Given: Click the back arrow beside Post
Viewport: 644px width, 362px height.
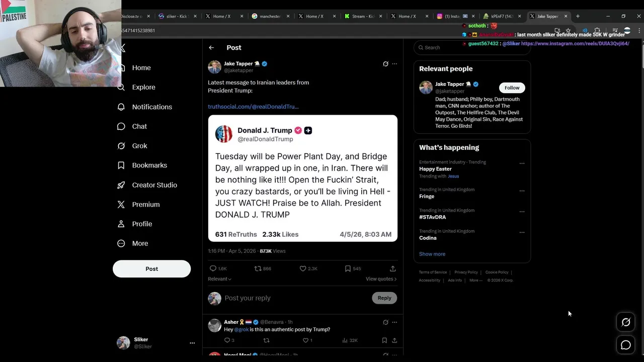Looking at the screenshot, I should 211,48.
